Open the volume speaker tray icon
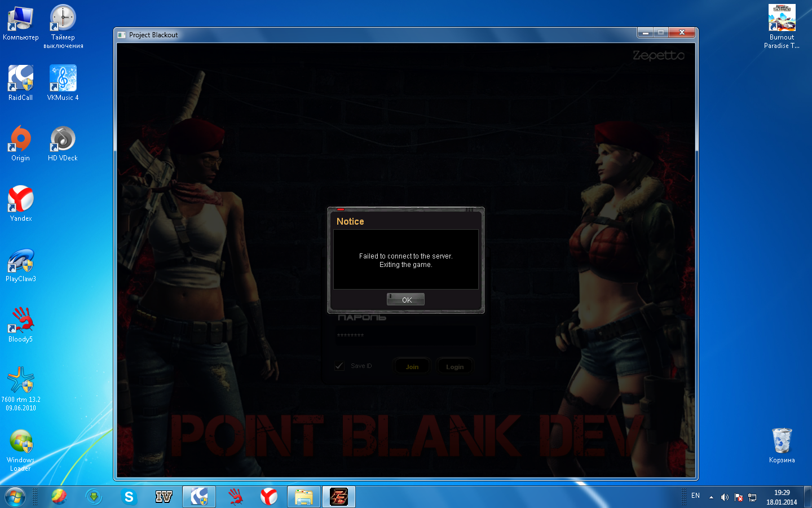This screenshot has height=508, width=812. [725, 497]
